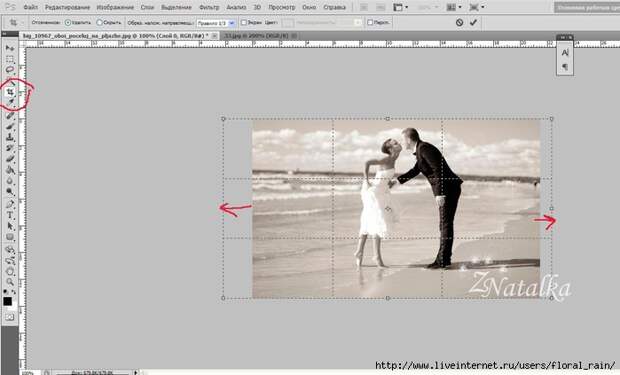The image size is (620, 375).
Task: Open the Редактирование menu
Action: [x=67, y=7]
